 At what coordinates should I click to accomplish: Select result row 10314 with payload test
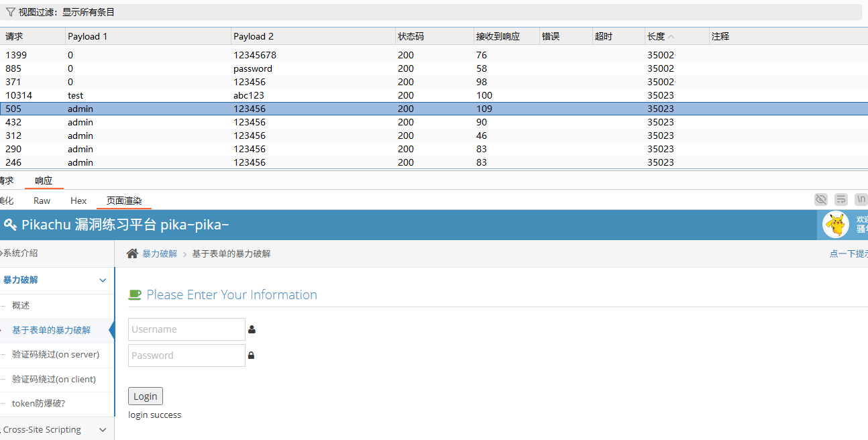(x=434, y=95)
